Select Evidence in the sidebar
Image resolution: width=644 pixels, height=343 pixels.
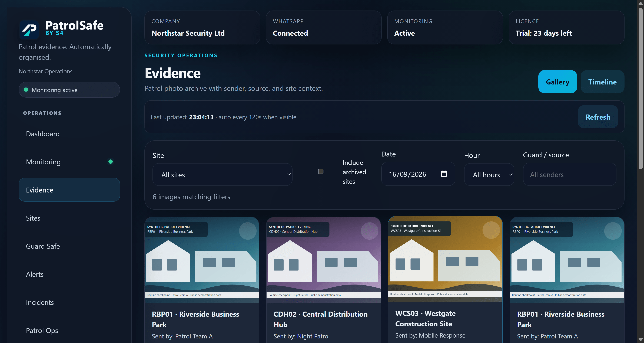point(69,190)
